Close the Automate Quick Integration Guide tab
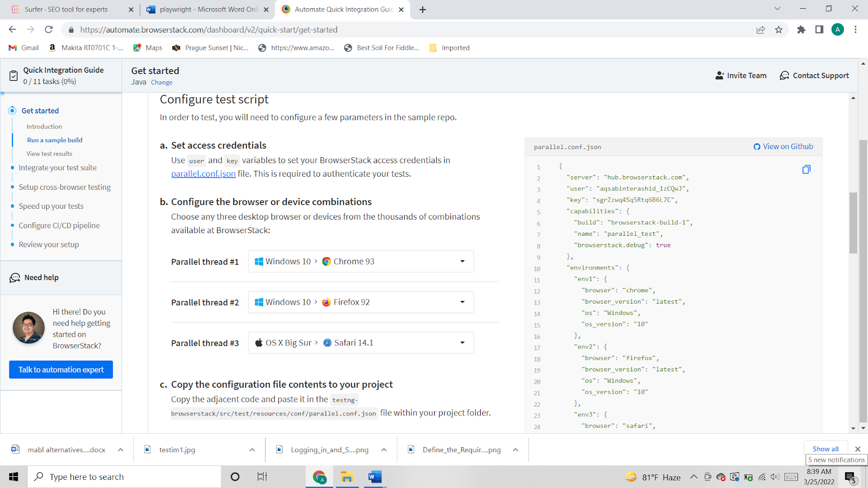The height and width of the screenshot is (488, 868). [401, 9]
